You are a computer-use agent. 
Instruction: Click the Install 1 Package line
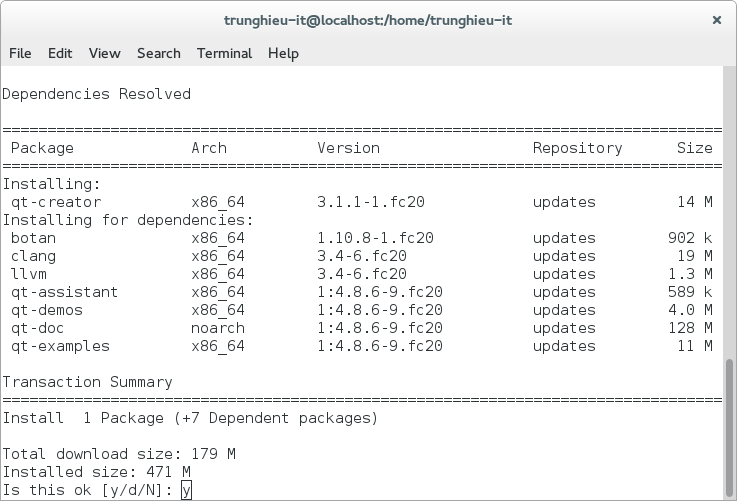tap(190, 418)
